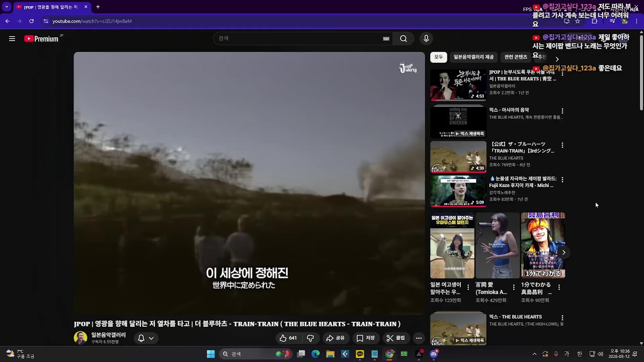The height and width of the screenshot is (362, 644).
Task: Open options menu for 눈부시도록 푸른 하늘 video
Action: [x=562, y=74]
